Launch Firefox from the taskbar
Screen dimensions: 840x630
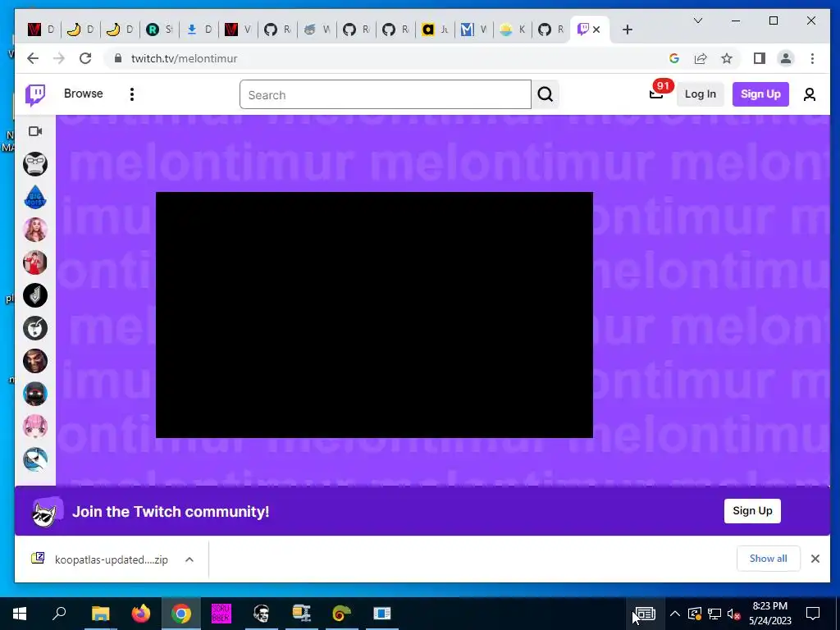(x=141, y=614)
